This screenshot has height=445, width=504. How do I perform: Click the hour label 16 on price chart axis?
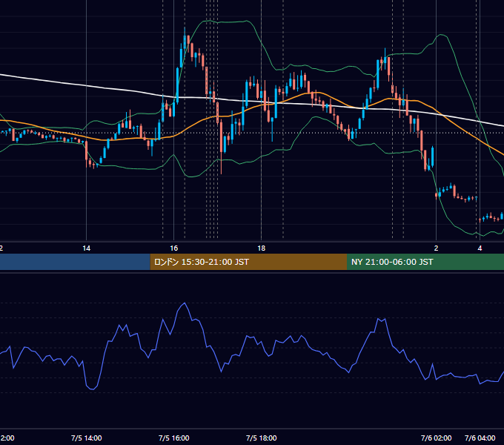point(174,248)
